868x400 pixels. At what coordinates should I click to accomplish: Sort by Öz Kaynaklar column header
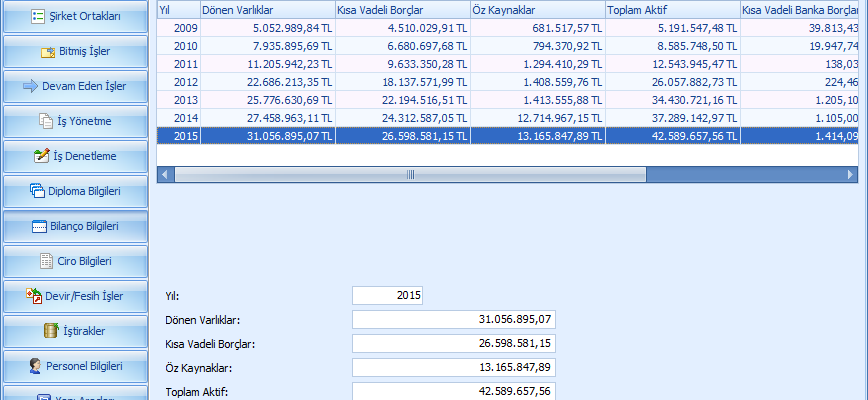536,9
